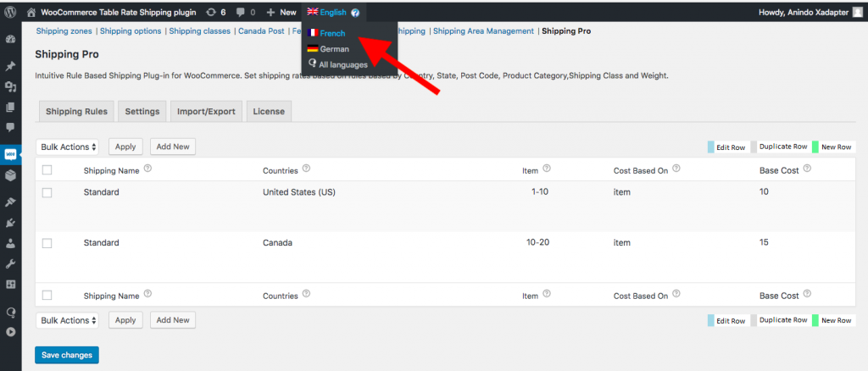
Task: Visit site via WooCommerce Table Rate Shipping plugin
Action: pyautogui.click(x=111, y=12)
